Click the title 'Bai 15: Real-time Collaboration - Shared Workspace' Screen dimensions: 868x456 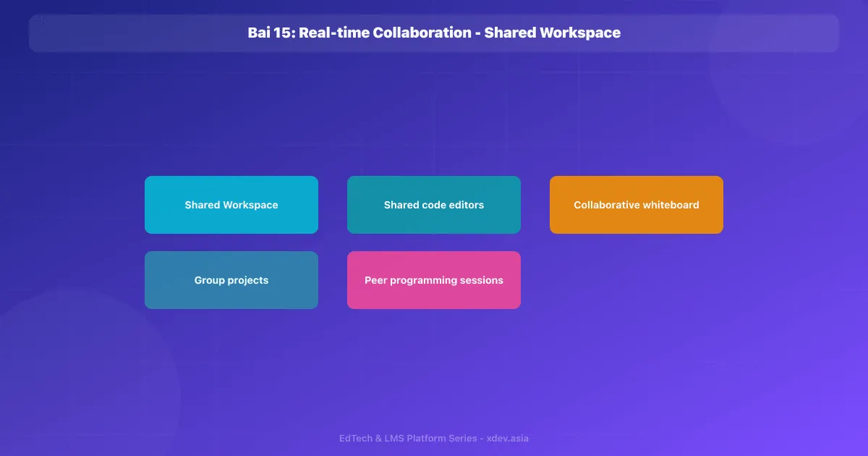[x=434, y=33]
